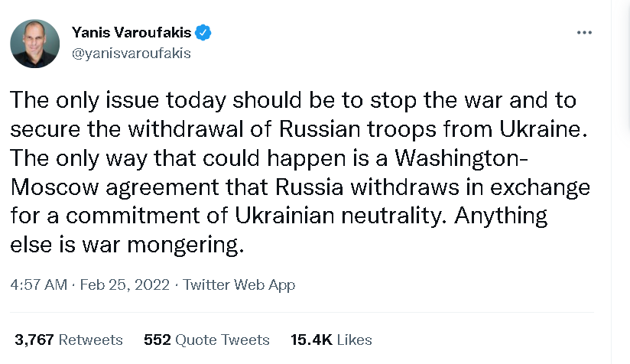The width and height of the screenshot is (630, 364).
Task: Click the Yanis Varoufakis display name
Action: coord(131,32)
